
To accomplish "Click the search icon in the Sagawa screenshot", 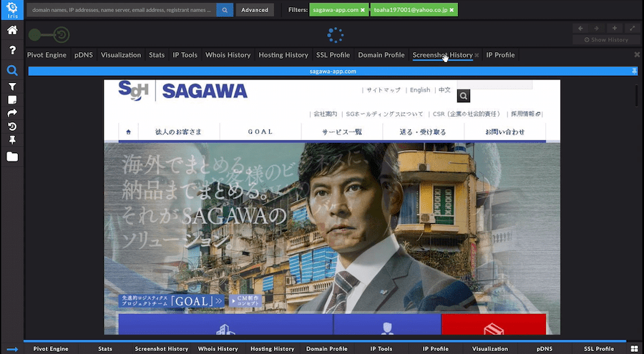I will tap(463, 96).
